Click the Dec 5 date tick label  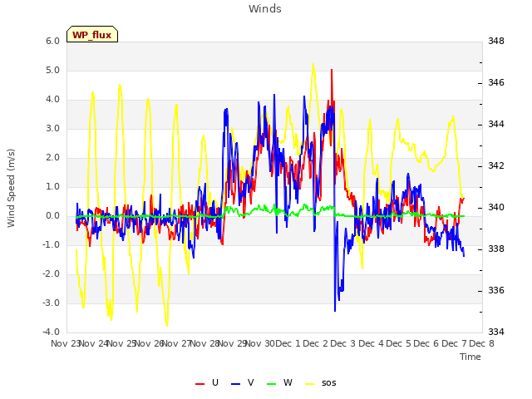pos(399,343)
